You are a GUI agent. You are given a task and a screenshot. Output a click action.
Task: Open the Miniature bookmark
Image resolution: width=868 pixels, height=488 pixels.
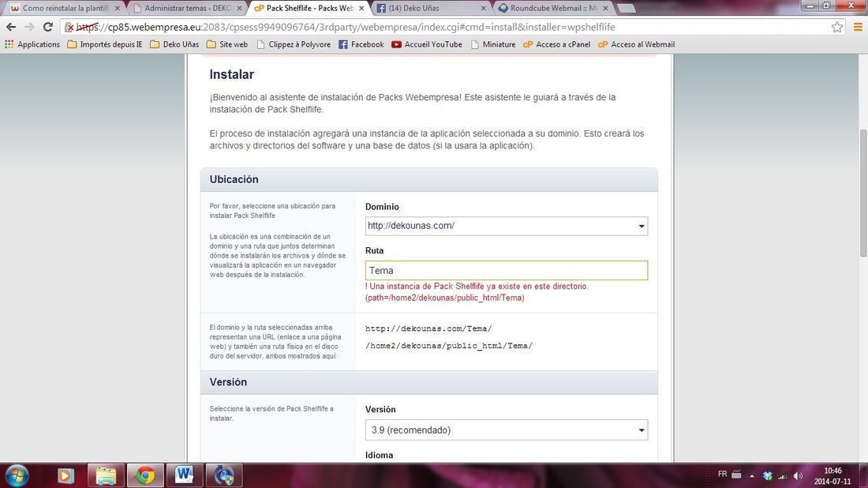pos(493,44)
